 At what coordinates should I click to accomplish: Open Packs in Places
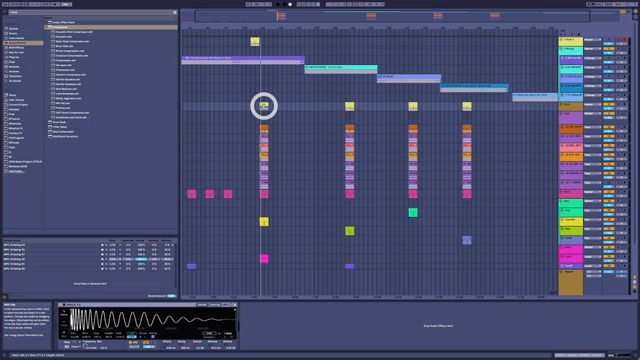[x=13, y=95]
